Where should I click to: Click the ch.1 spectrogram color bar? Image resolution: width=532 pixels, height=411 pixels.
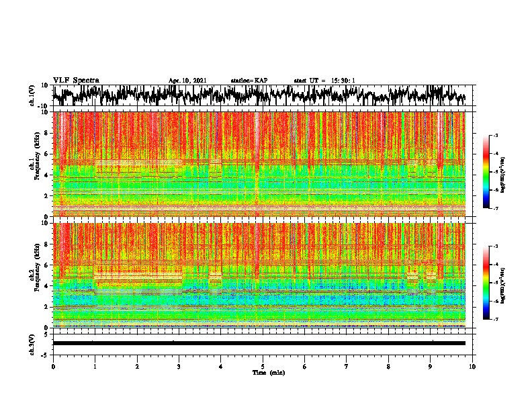(x=486, y=172)
